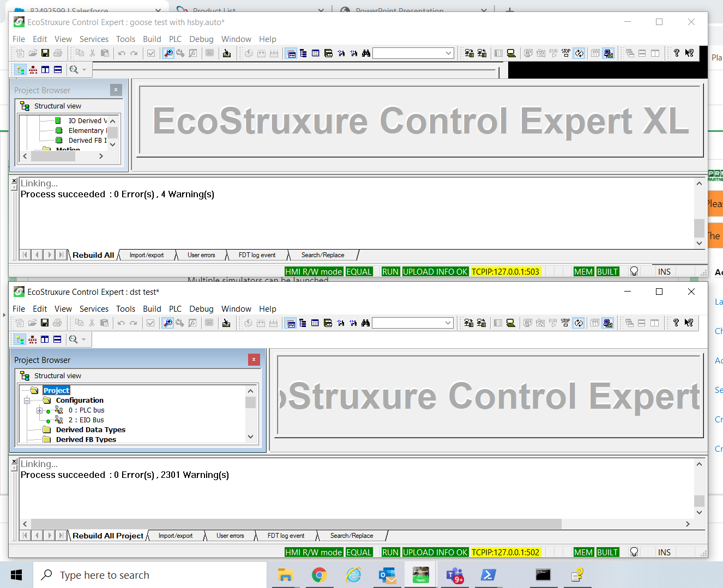The width and height of the screenshot is (723, 588).
Task: Toggle vertical views button in goose test toolbar
Action: coord(45,69)
